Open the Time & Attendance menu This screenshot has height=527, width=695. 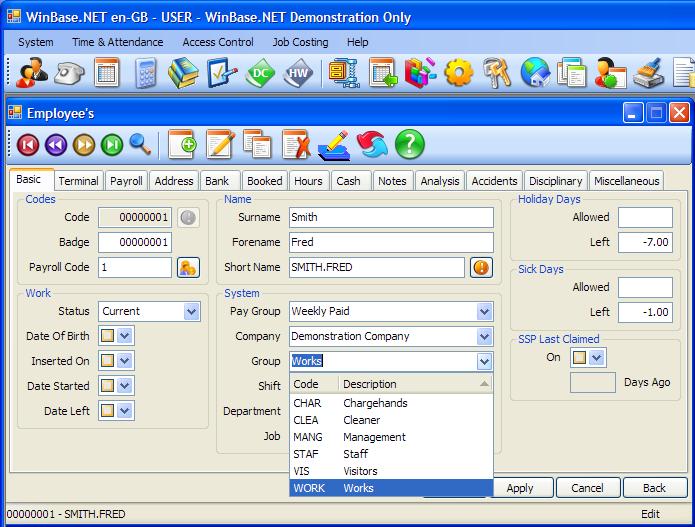[118, 42]
